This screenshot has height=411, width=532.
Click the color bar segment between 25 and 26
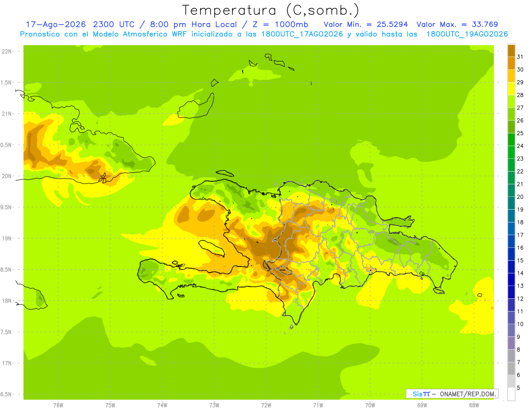(x=511, y=127)
